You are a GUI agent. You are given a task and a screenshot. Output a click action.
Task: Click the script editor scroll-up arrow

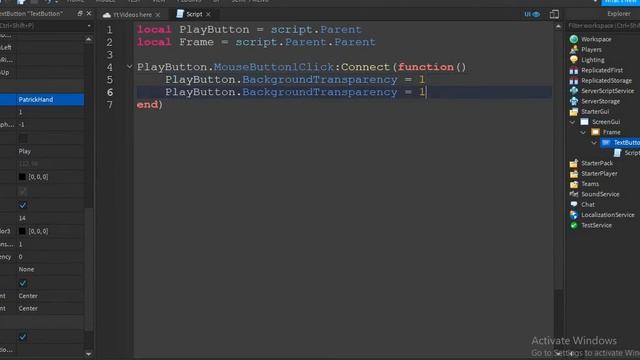coord(558,26)
